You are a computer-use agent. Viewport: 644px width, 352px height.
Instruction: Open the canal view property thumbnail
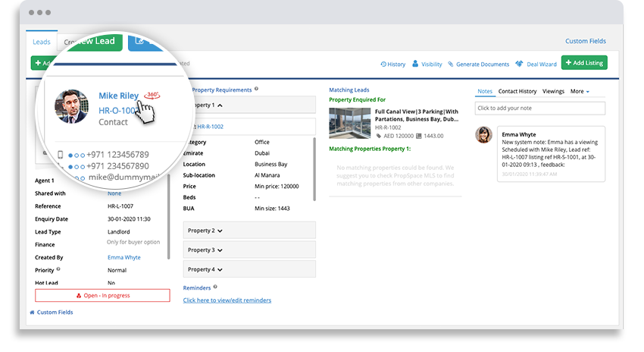[349, 123]
